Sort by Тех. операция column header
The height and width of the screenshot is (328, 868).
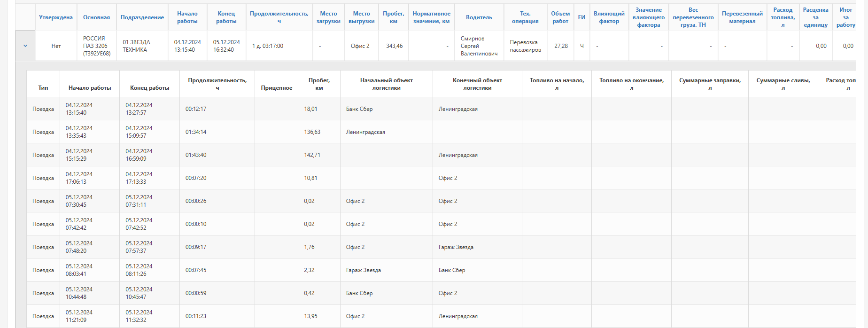(x=525, y=17)
